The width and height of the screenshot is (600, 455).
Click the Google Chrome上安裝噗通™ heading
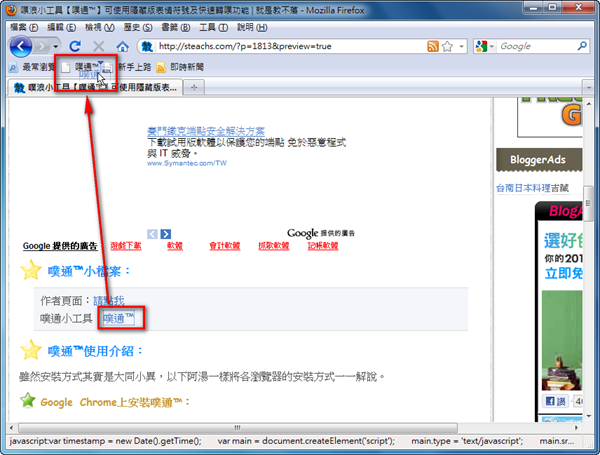click(x=115, y=402)
